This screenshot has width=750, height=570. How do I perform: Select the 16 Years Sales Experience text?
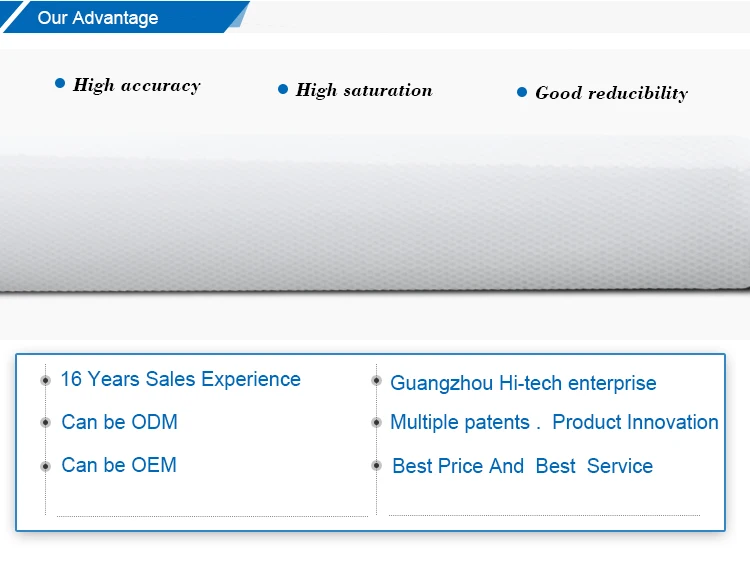click(180, 379)
